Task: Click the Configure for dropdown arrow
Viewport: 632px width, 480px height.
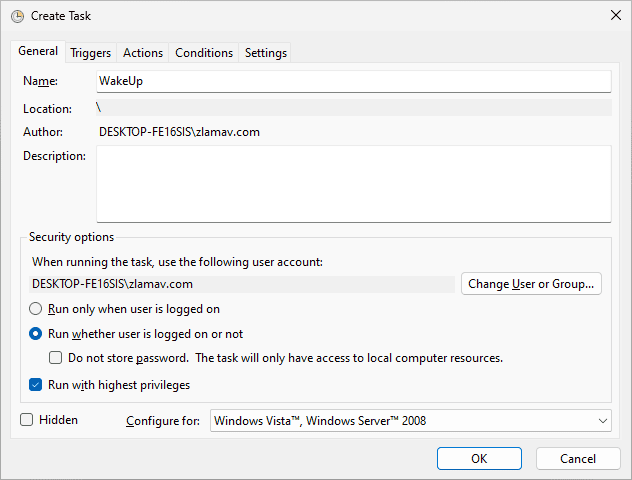Action: (600, 421)
